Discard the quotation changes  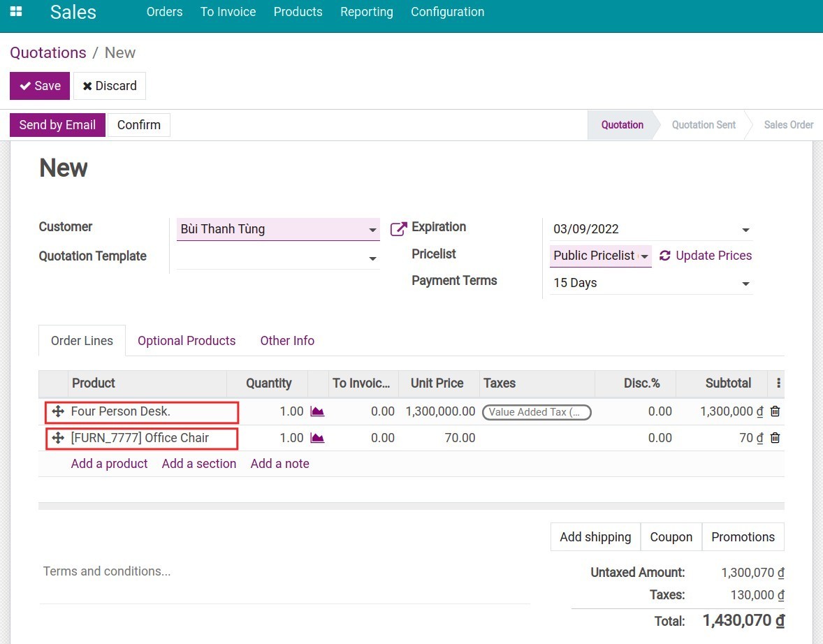point(110,85)
